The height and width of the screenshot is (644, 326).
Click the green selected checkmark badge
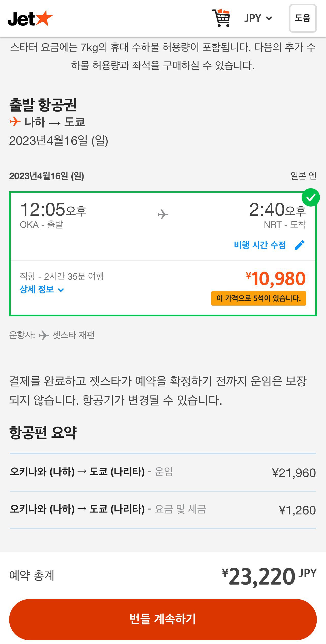coord(311,197)
